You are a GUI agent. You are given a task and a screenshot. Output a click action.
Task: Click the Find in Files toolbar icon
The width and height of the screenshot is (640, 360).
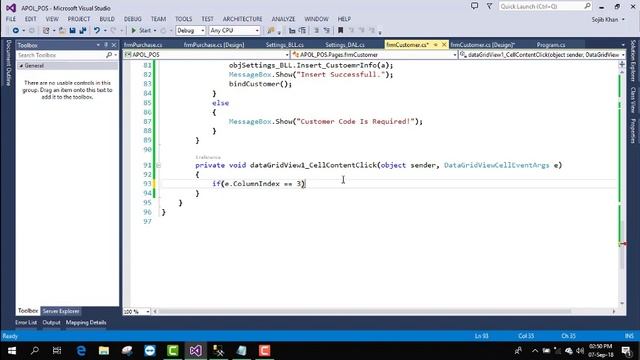coord(271,31)
